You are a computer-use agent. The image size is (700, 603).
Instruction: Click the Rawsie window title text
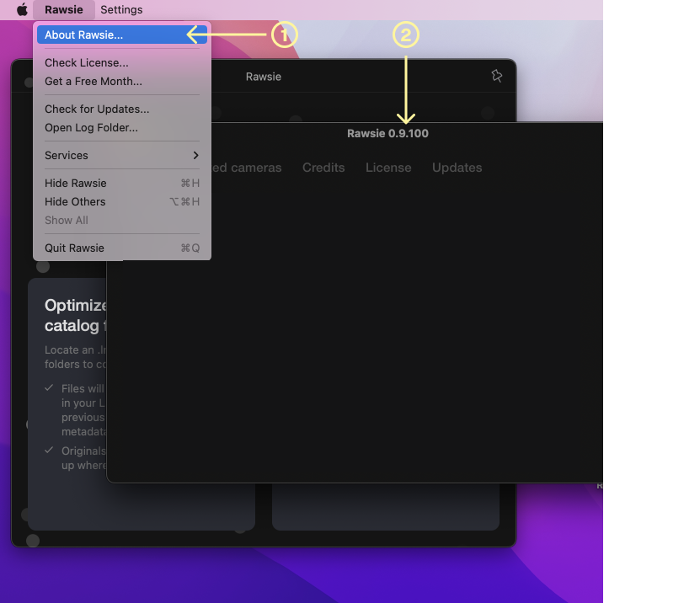[x=264, y=77]
